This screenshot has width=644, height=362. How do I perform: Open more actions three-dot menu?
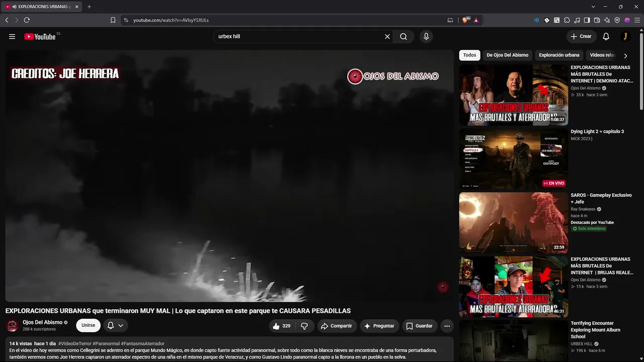pos(447,326)
